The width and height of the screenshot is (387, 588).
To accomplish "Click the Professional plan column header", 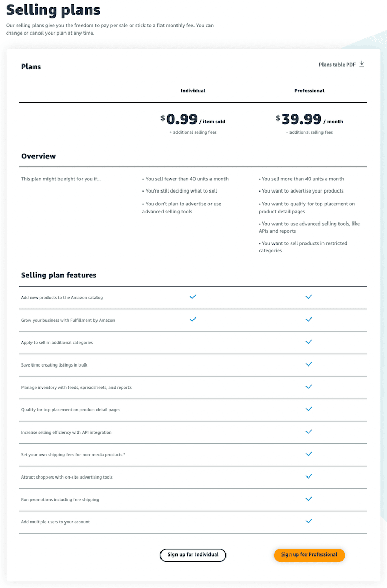I will coord(309,91).
